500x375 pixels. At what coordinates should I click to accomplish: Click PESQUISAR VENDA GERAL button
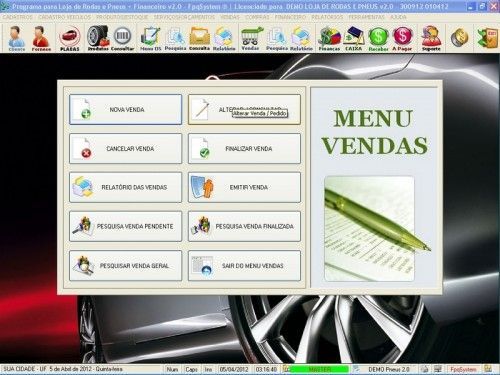point(126,266)
